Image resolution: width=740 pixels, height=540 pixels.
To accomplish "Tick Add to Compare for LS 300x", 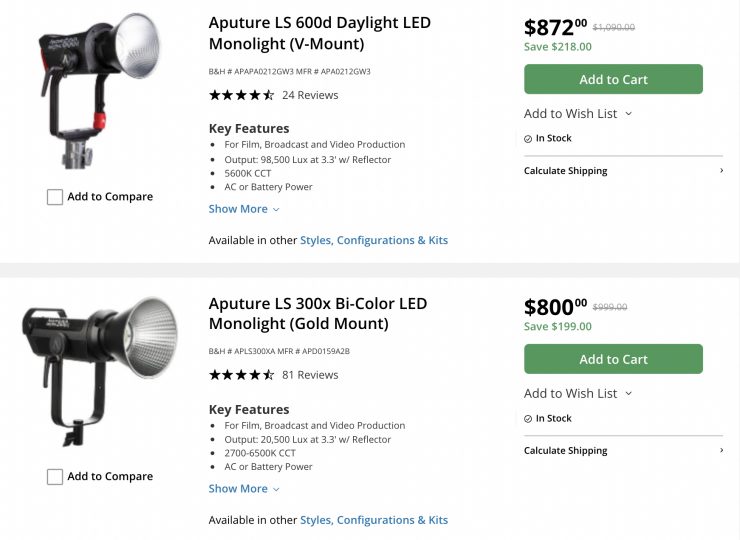I will pos(55,477).
